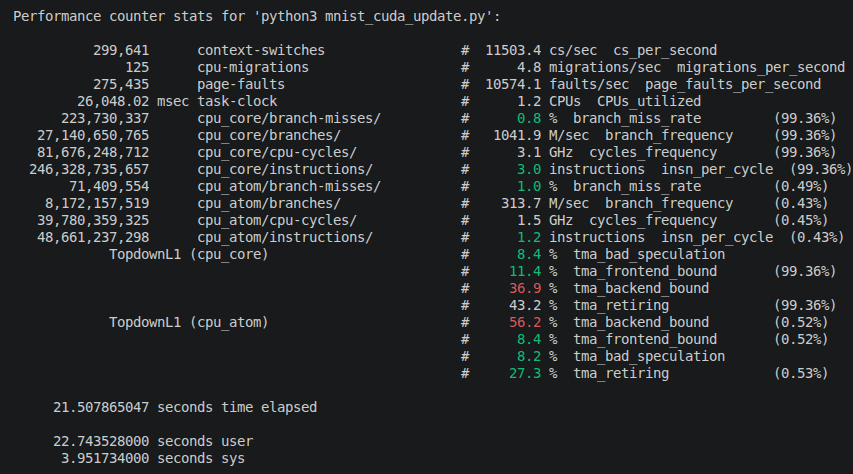Click the cpu_atom/instructions/ event name
This screenshot has height=474, width=853.
pyautogui.click(x=285, y=237)
